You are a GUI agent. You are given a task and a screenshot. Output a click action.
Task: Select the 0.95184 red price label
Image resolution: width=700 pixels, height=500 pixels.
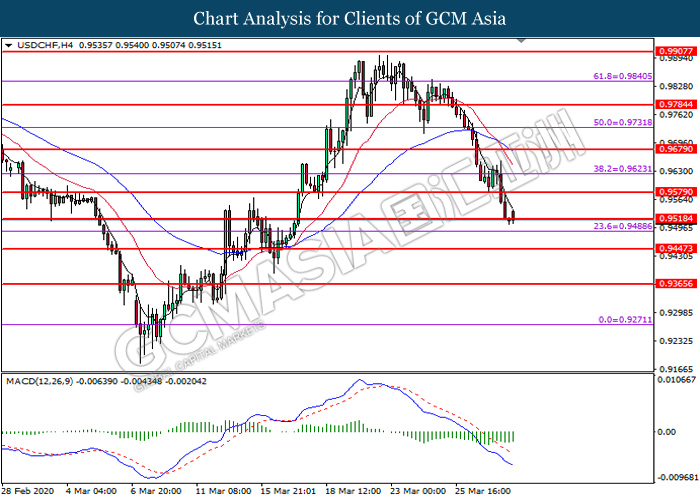[x=676, y=218]
